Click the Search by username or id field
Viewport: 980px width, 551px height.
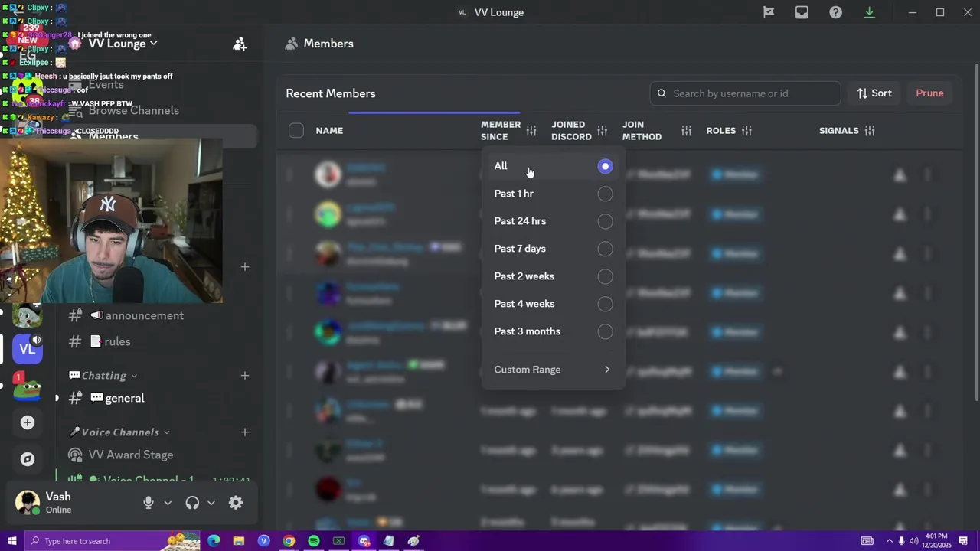click(x=745, y=93)
